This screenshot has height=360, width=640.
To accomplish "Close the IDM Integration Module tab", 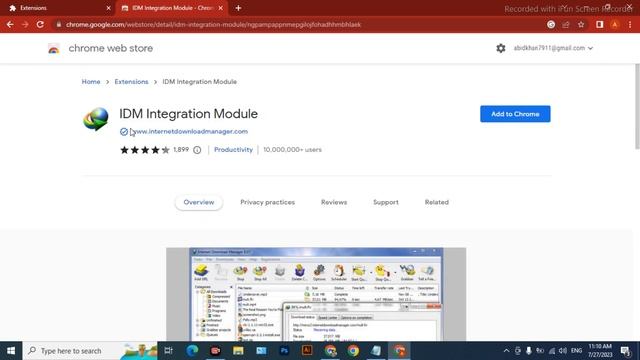I will [221, 8].
